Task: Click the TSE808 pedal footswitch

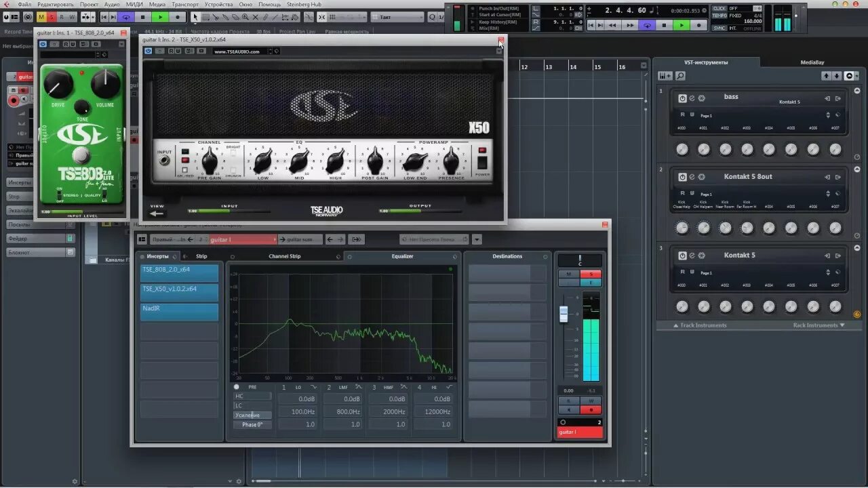Action: point(81,155)
